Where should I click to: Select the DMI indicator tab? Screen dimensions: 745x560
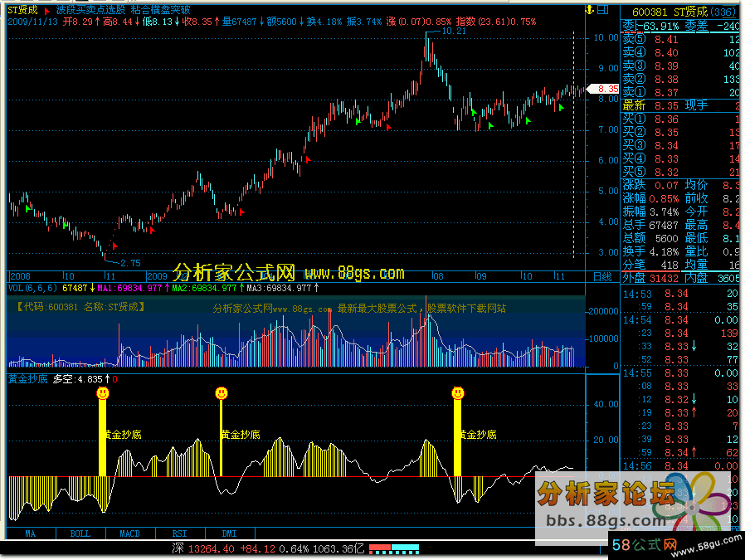click(230, 533)
